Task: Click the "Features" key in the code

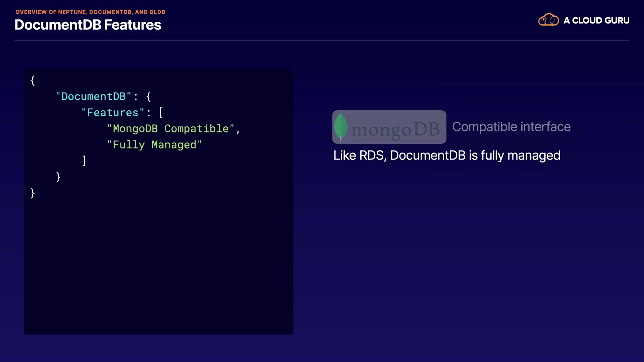Action: [x=113, y=113]
